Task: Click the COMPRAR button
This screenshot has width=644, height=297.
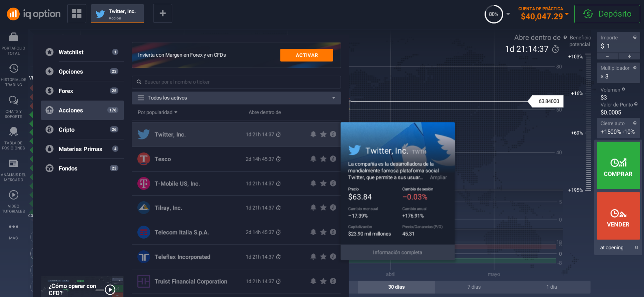Action: 618,165
